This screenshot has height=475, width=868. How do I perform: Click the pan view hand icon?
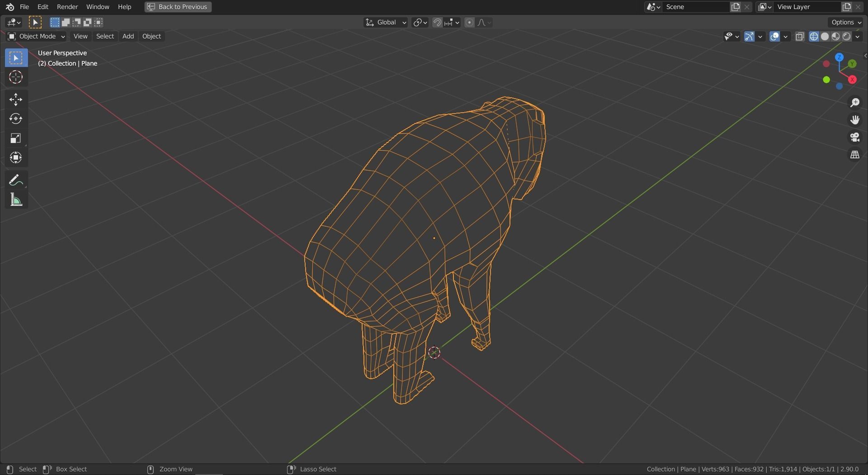point(854,120)
